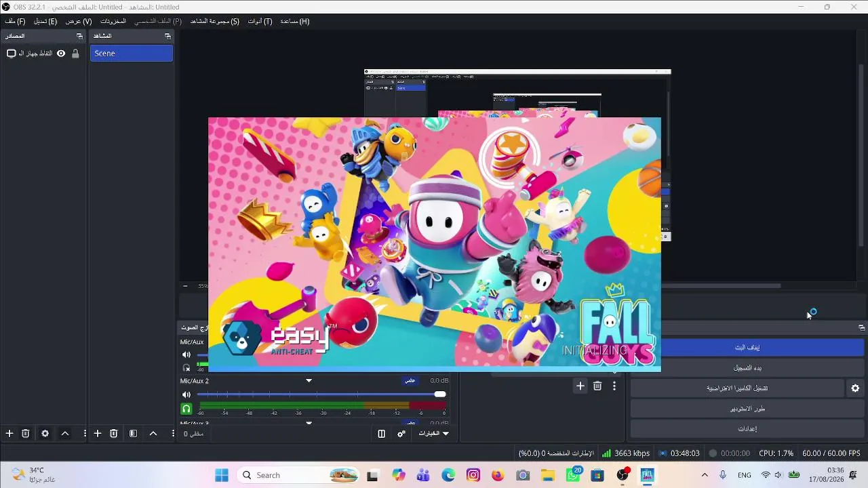Remove the selected scene with the trash icon
This screenshot has width=868, height=488.
click(x=114, y=434)
